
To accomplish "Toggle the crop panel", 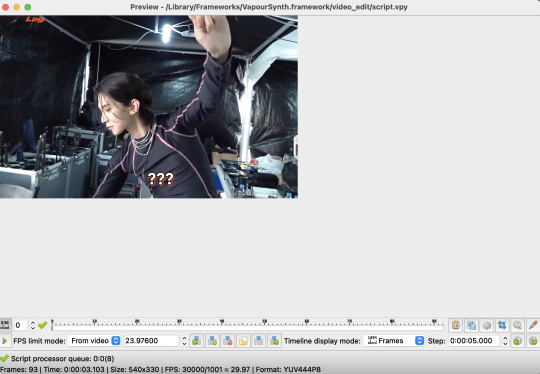I will 502,325.
